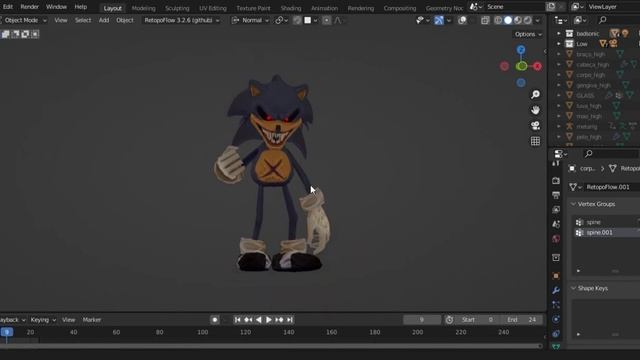The image size is (640, 360).
Task: Open the Particles properties tab icon
Action: (x=556, y=305)
